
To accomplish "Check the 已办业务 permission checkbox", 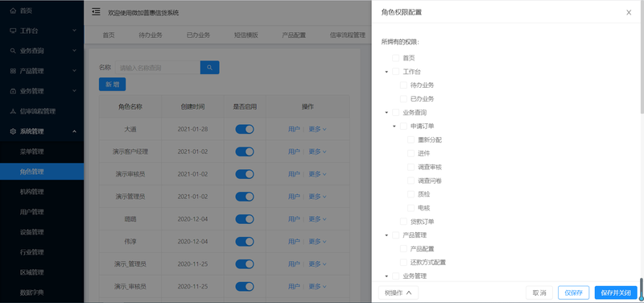I will 403,98.
